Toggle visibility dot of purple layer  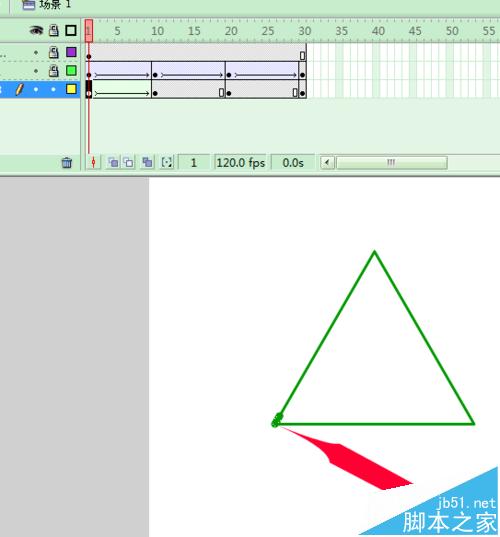(x=36, y=52)
